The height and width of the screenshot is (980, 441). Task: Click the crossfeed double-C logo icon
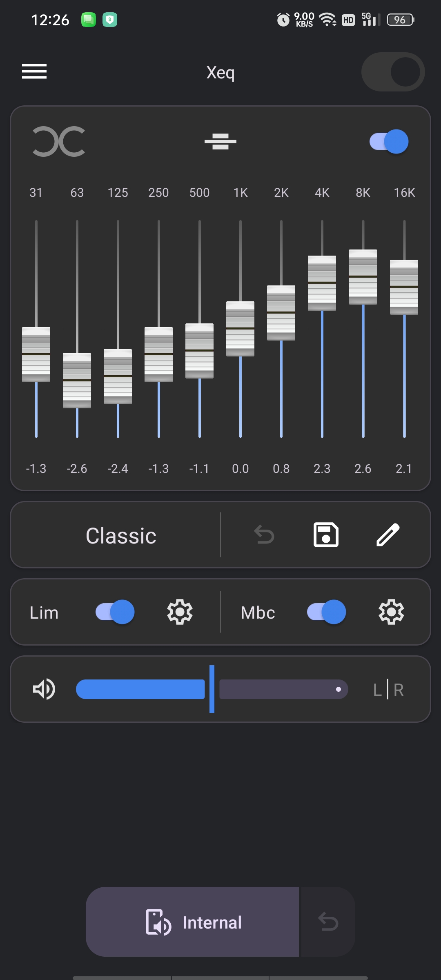coord(59,142)
